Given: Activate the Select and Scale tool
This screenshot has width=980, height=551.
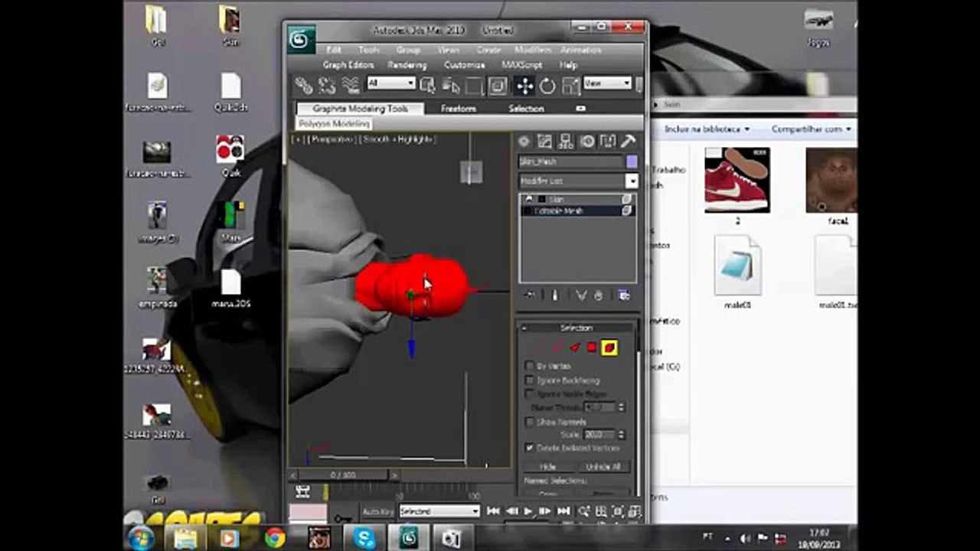Looking at the screenshot, I should point(571,86).
